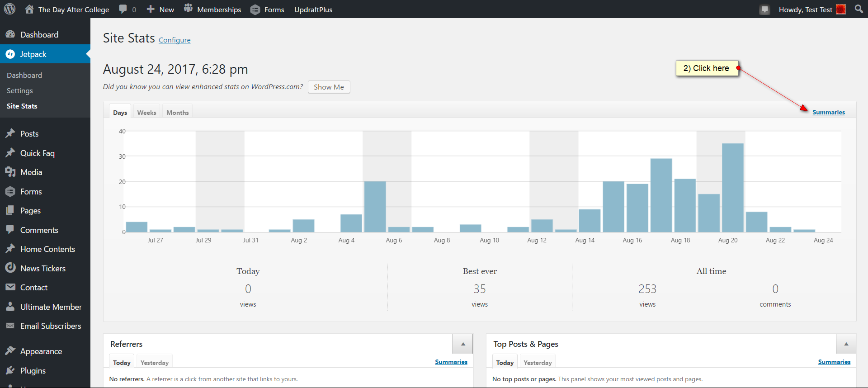This screenshot has height=388, width=868.
Task: Click the Ultimate Member person icon
Action: [10, 307]
